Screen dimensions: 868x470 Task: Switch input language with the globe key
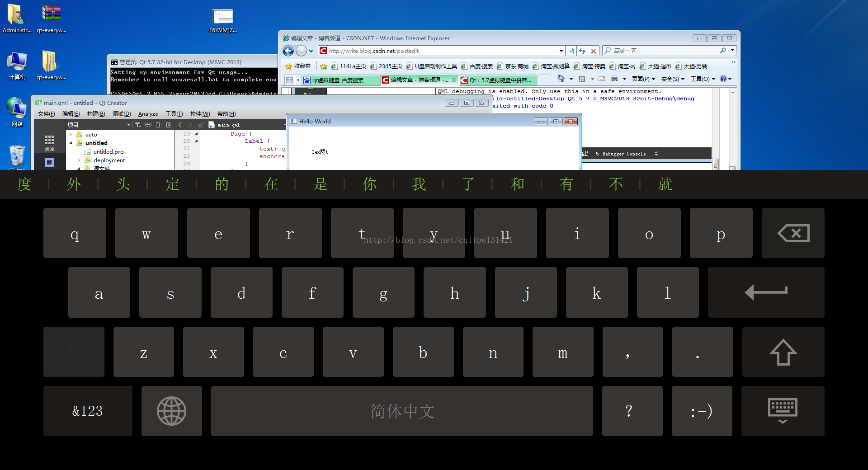coord(171,411)
